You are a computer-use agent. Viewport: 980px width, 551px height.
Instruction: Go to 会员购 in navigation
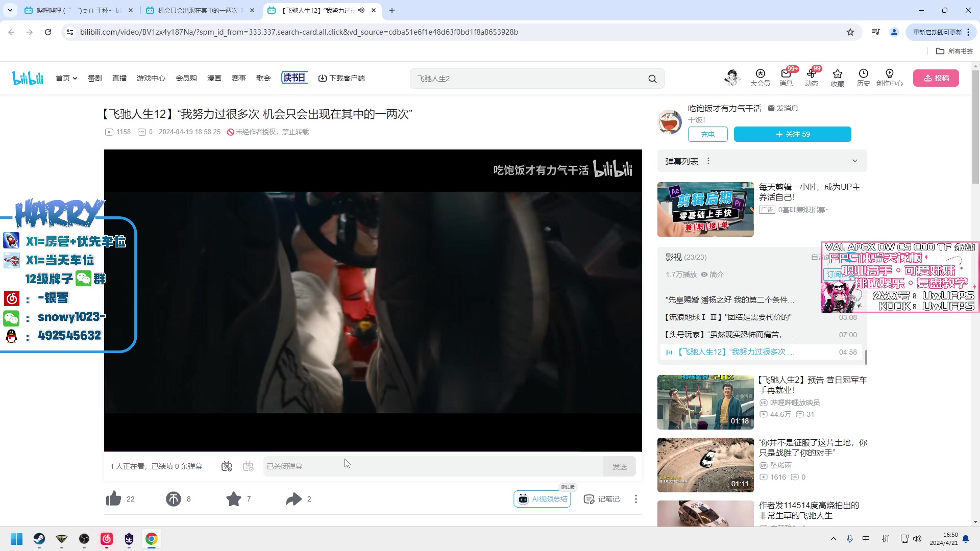186,78
